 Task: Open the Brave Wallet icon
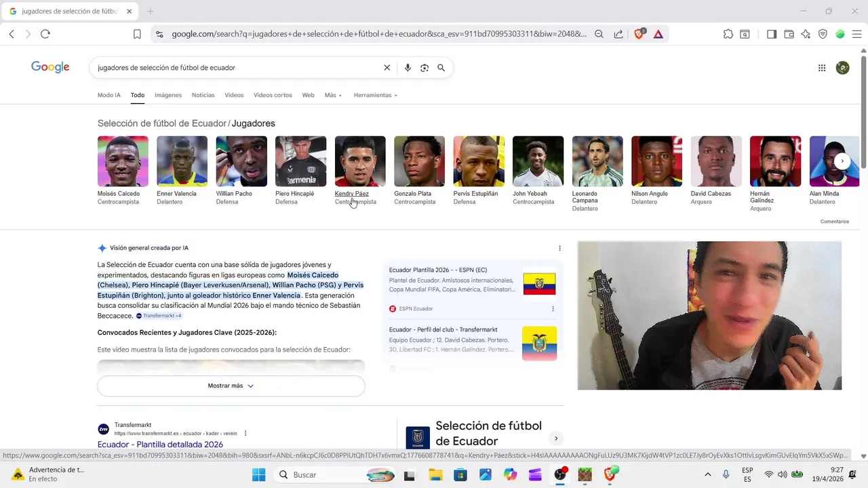789,34
